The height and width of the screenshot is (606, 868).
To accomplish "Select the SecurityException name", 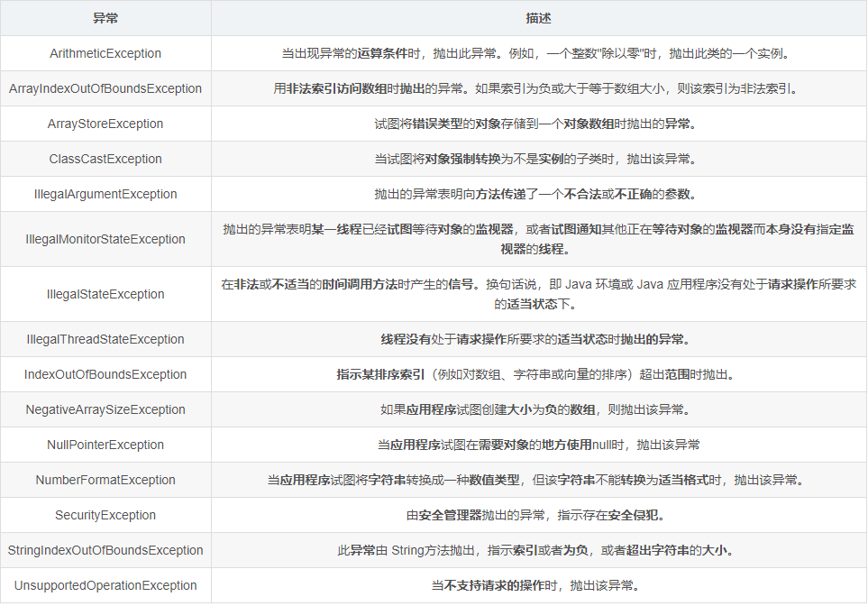I will [105, 515].
